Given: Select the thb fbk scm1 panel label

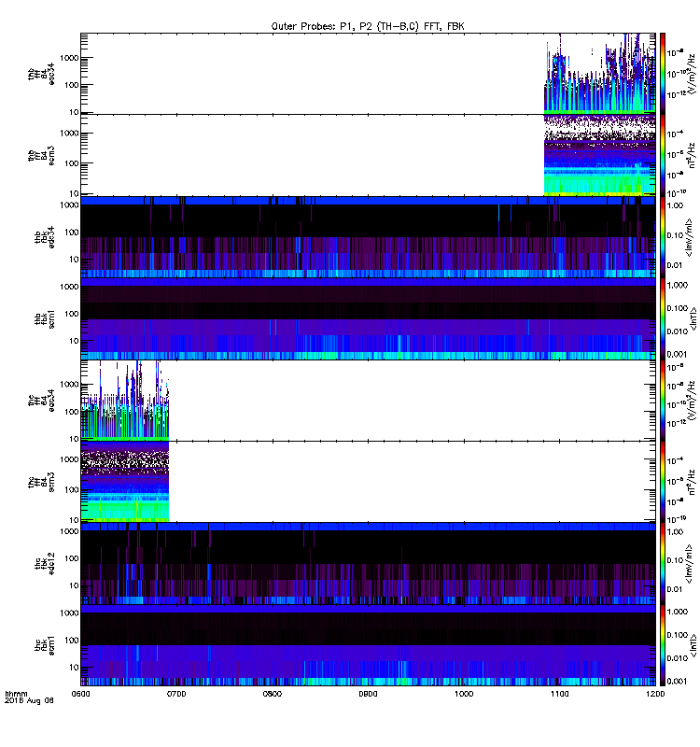Looking at the screenshot, I should coord(45,318).
